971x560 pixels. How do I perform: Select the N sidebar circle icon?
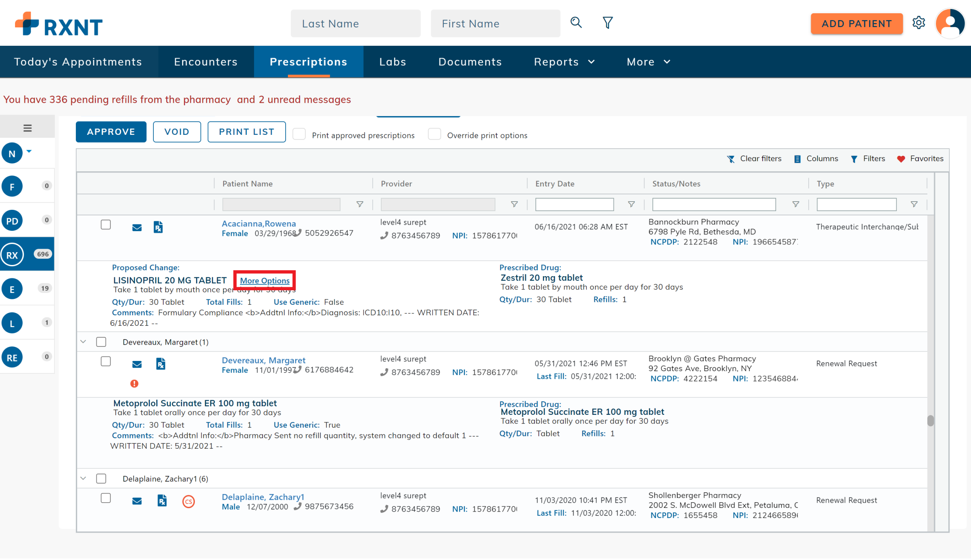point(12,153)
